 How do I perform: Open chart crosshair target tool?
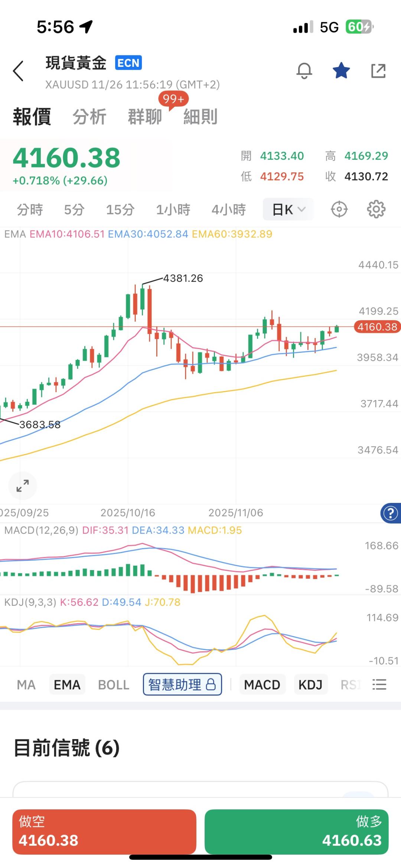click(339, 209)
